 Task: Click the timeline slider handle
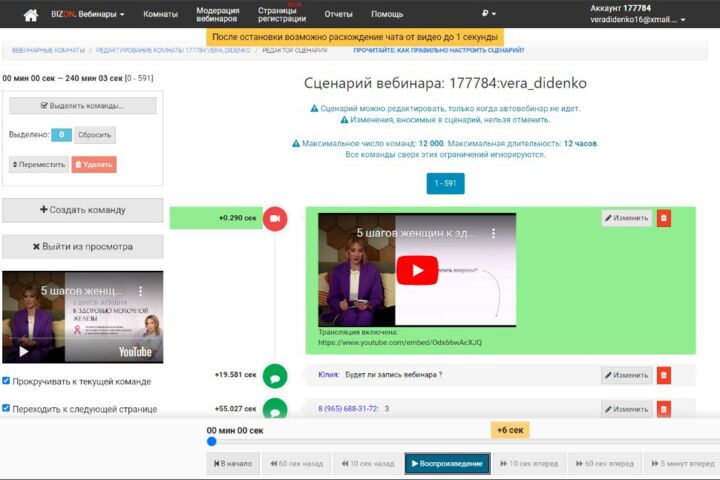[x=212, y=441]
